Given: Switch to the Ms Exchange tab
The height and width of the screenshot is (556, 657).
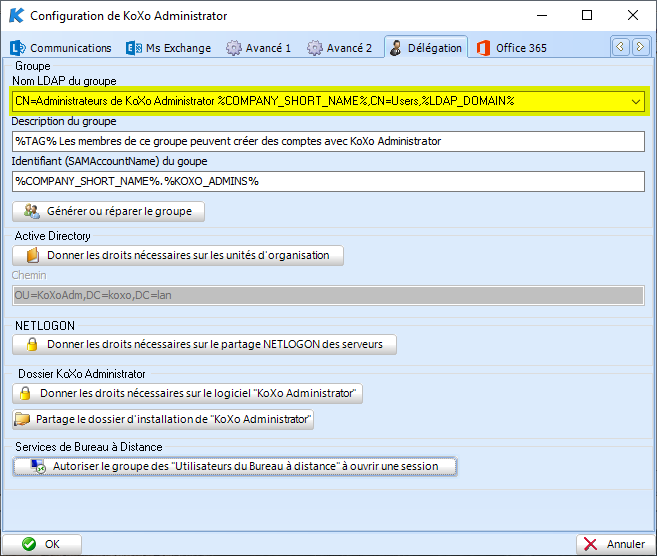Looking at the screenshot, I should pyautogui.click(x=169, y=48).
